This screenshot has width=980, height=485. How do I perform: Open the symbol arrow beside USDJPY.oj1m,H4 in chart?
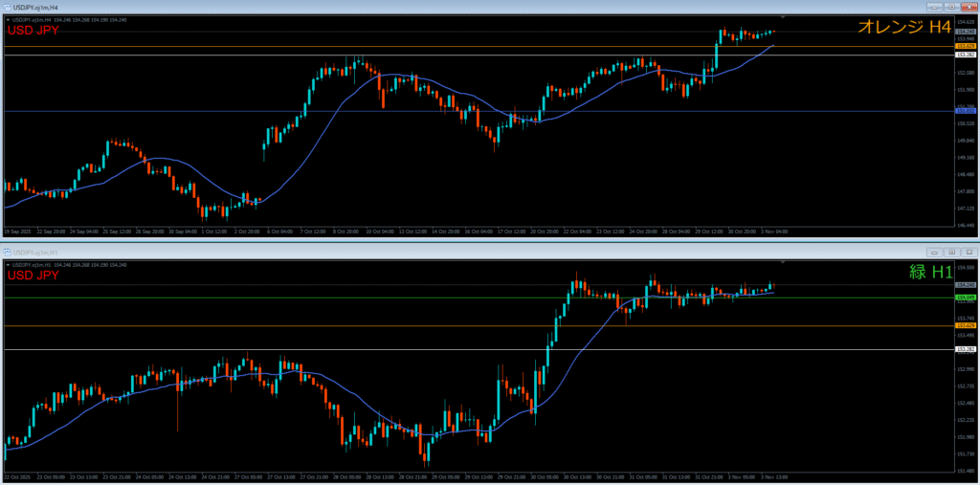7,19
